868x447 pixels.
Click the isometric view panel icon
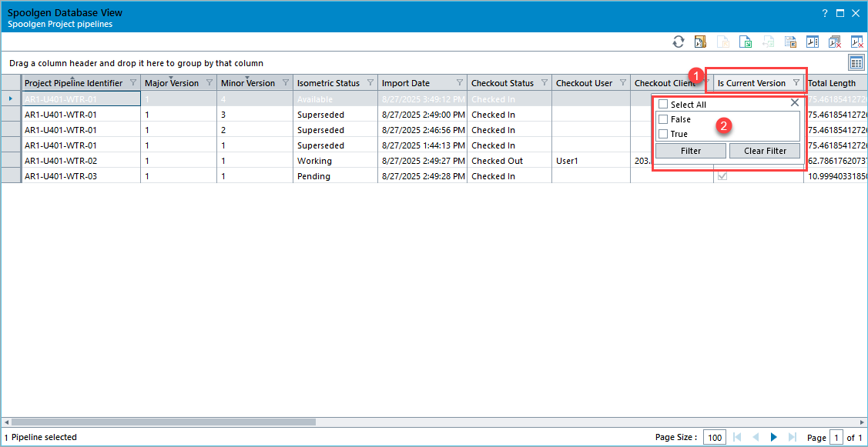tap(813, 42)
